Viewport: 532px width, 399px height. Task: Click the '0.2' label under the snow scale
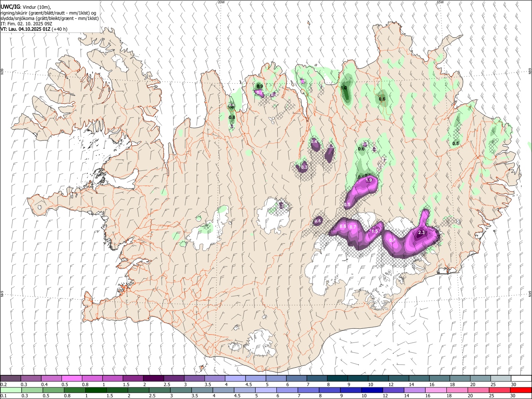point(3,384)
